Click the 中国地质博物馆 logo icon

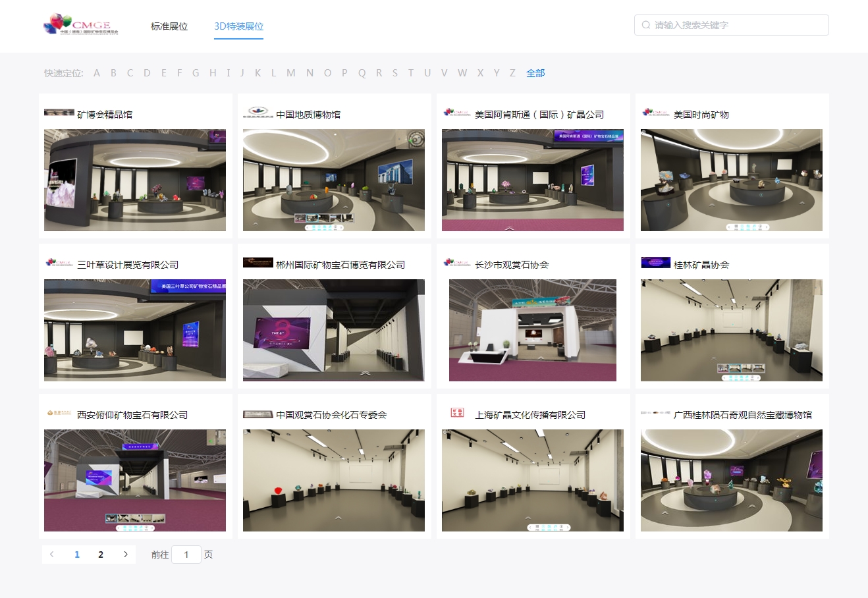257,113
